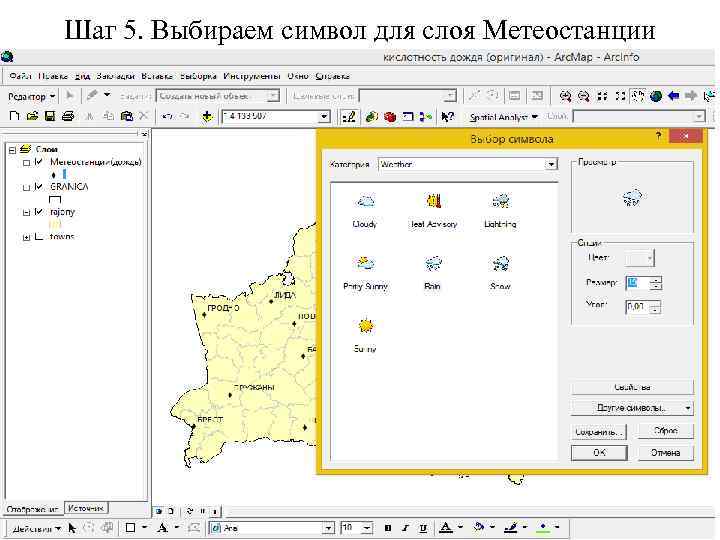720x540 pixels.
Task: Click the New document icon
Action: point(14,116)
